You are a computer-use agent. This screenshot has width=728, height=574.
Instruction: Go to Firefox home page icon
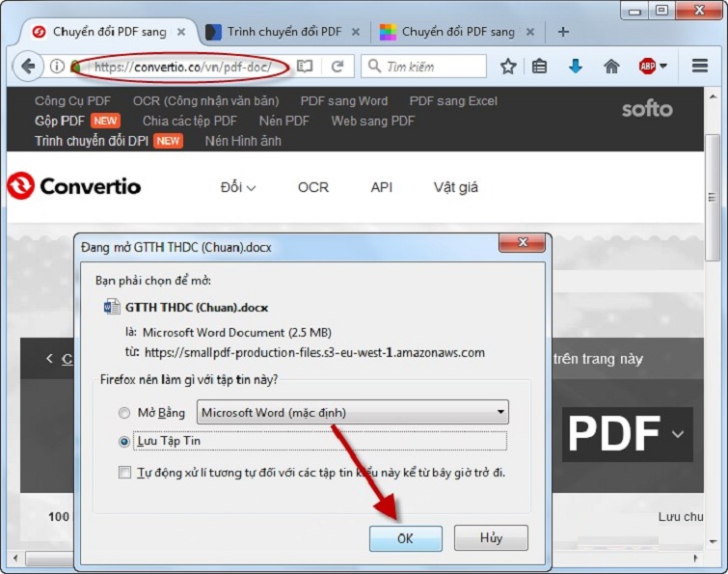click(610, 67)
